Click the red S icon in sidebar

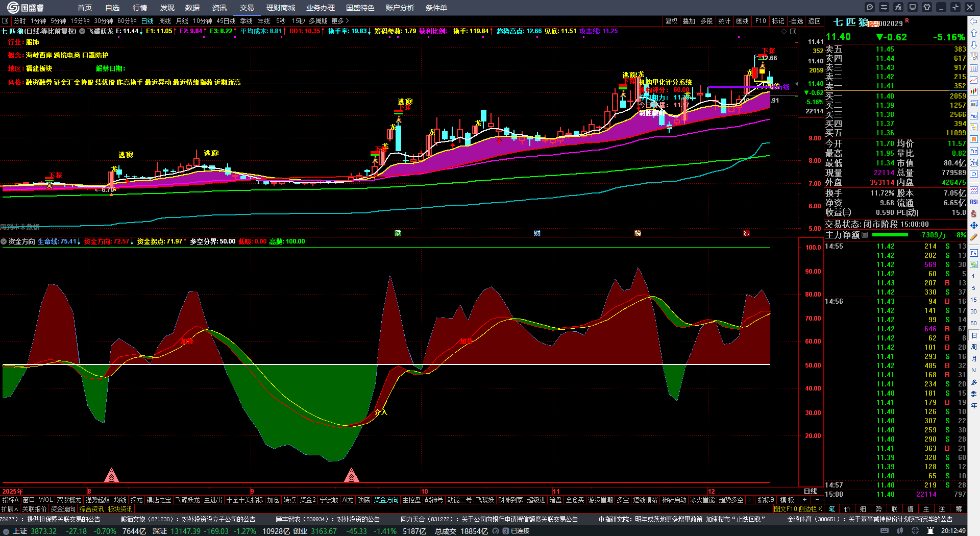coord(974,213)
